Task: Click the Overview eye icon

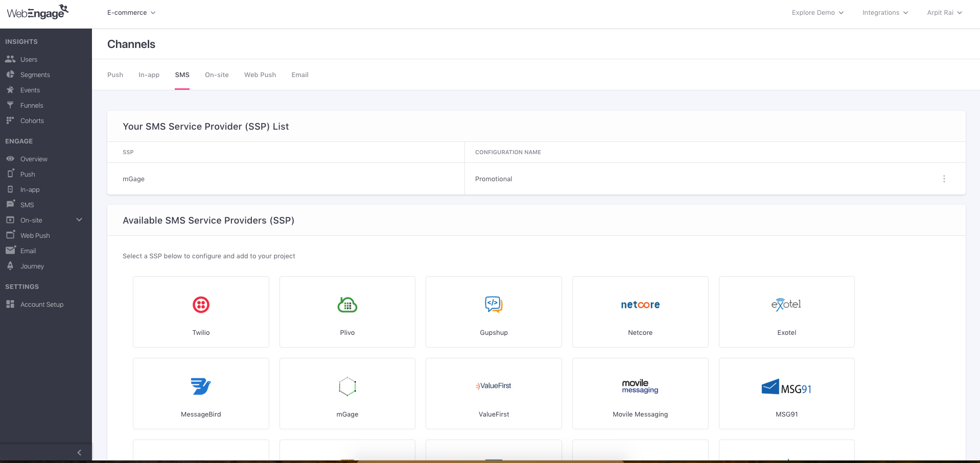Action: click(10, 159)
